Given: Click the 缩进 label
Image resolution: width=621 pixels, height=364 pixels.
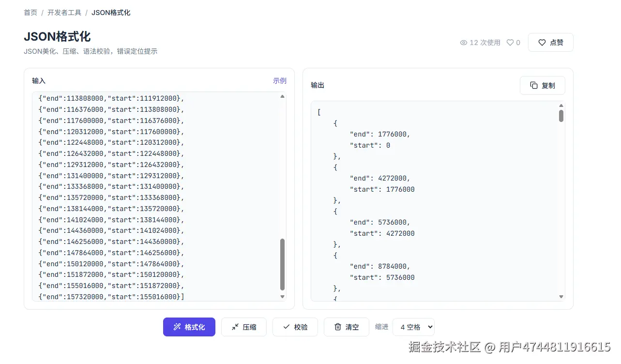Looking at the screenshot, I should (x=382, y=327).
